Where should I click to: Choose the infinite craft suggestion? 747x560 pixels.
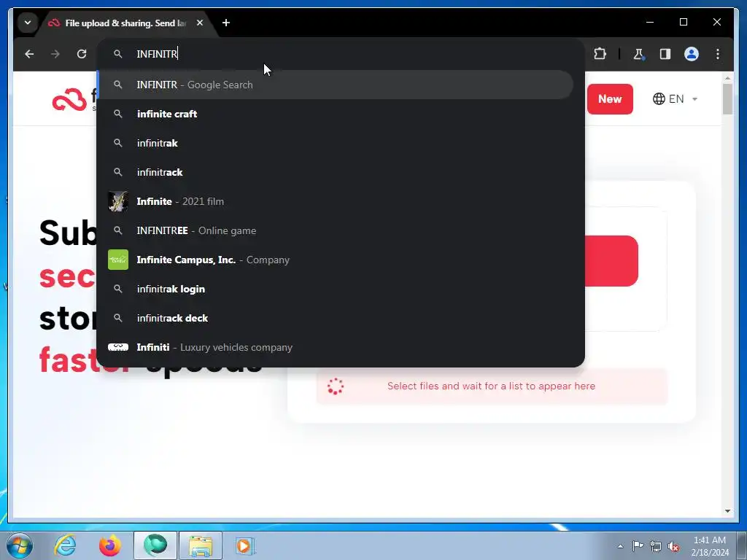click(335, 114)
